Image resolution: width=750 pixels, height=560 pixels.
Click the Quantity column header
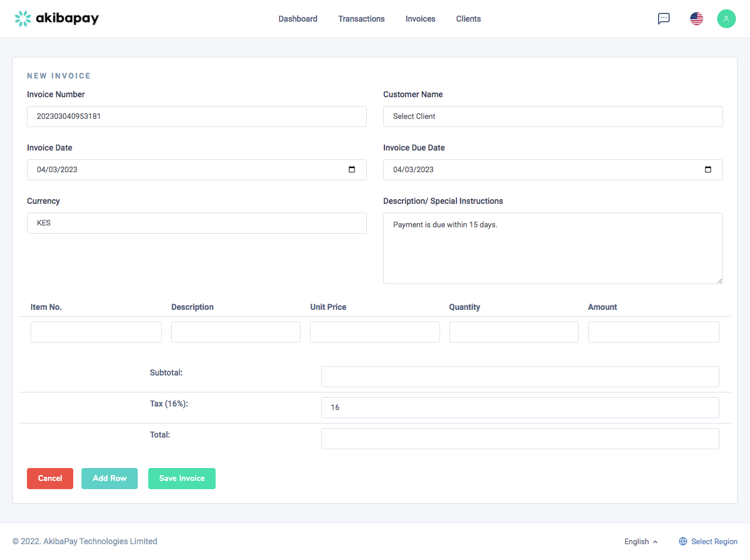pyautogui.click(x=465, y=307)
